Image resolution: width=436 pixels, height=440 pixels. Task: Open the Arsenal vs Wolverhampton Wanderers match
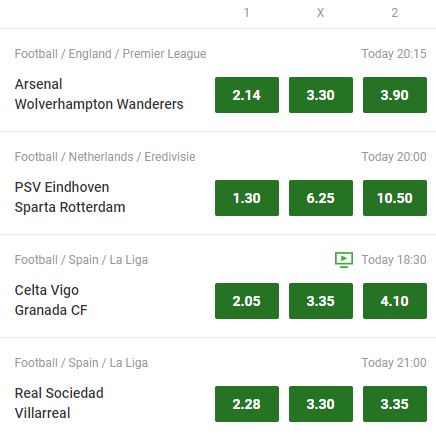99,94
